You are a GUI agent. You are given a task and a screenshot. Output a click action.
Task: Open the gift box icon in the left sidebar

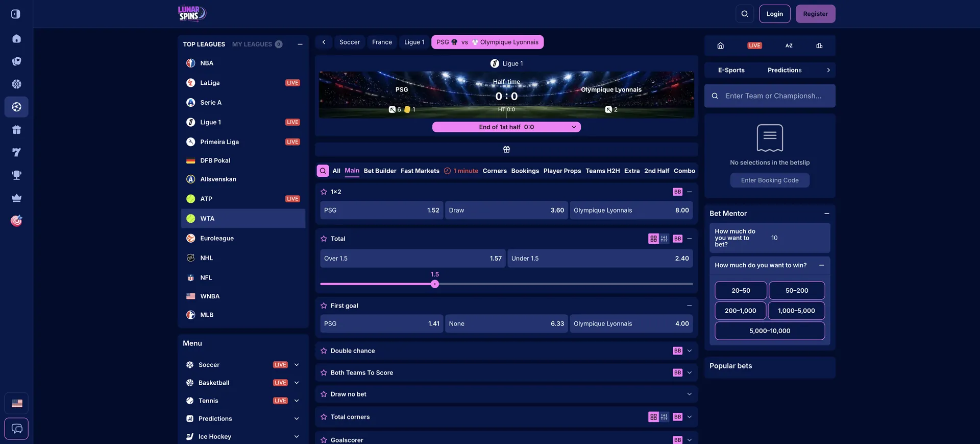tap(16, 130)
